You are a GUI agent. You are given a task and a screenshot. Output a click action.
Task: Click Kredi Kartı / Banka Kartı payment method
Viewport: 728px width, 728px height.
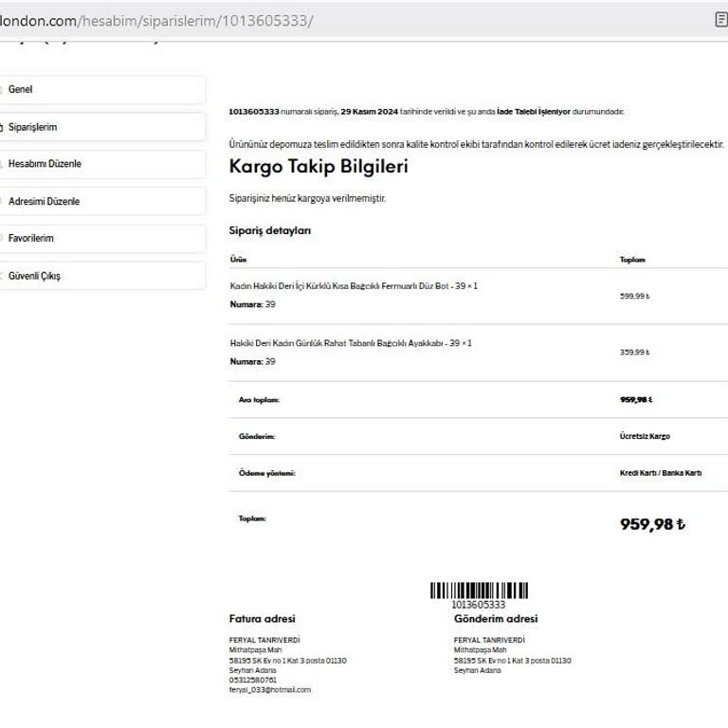[653, 473]
